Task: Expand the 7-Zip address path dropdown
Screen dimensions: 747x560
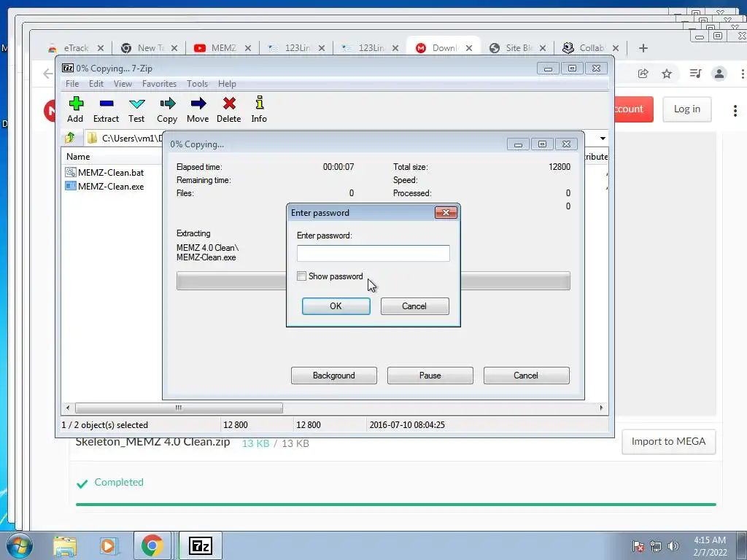Action: pyautogui.click(x=603, y=139)
